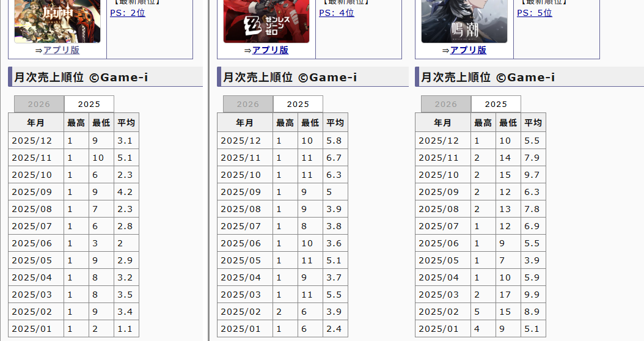
Task: Select average 3.4 in 原神 2025/02 row
Action: click(126, 312)
